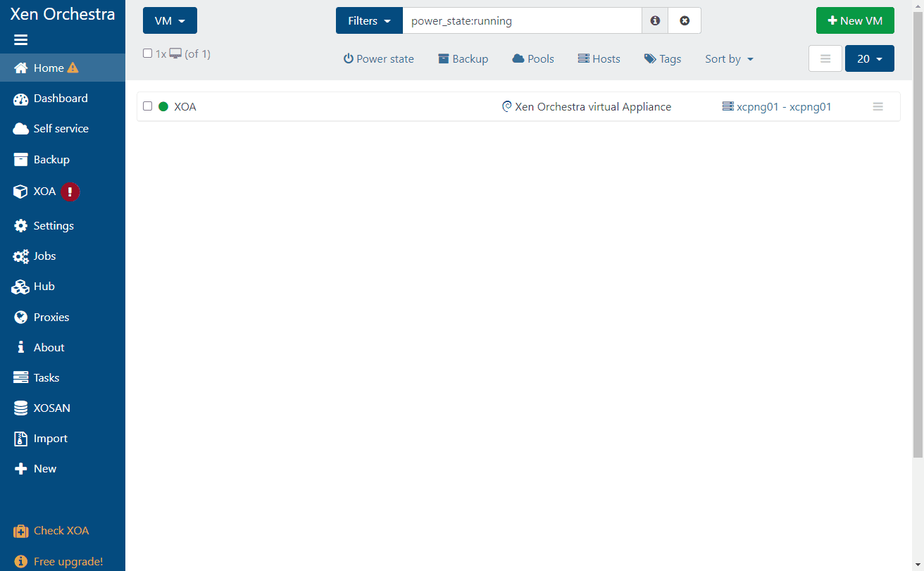924x571 pixels.
Task: Click the Import file icon
Action: (21, 439)
